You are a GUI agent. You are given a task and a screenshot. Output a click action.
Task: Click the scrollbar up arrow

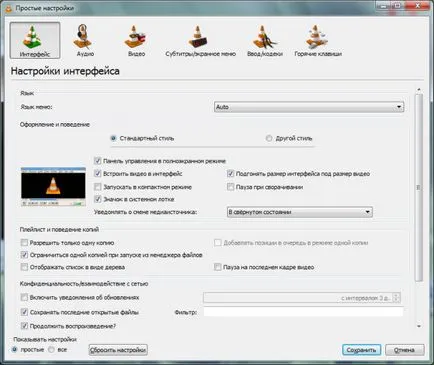click(419, 90)
